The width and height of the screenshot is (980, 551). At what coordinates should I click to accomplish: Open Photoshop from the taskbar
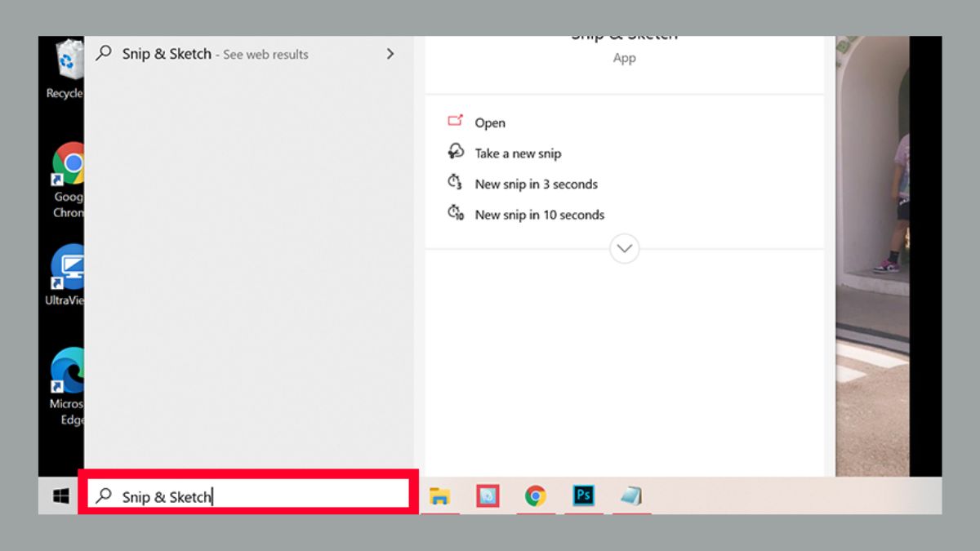coord(583,495)
